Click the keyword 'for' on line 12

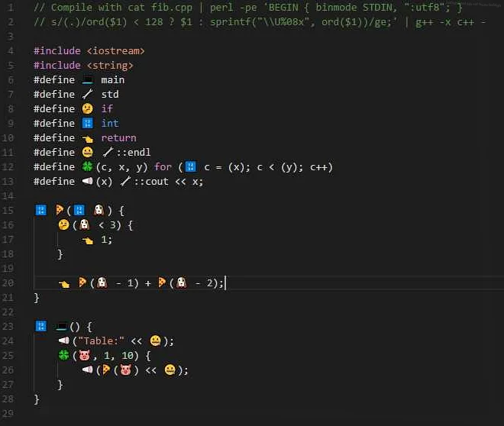pyautogui.click(x=163, y=166)
